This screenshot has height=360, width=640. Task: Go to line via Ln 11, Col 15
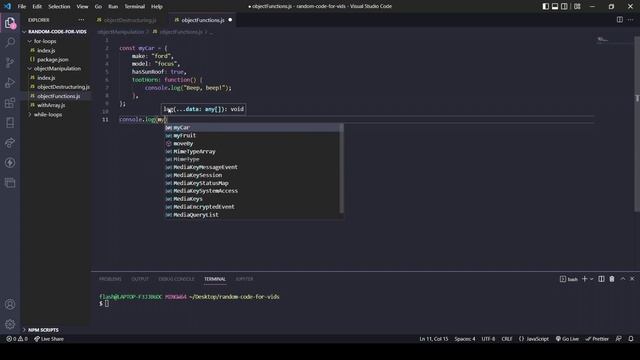[434, 339]
